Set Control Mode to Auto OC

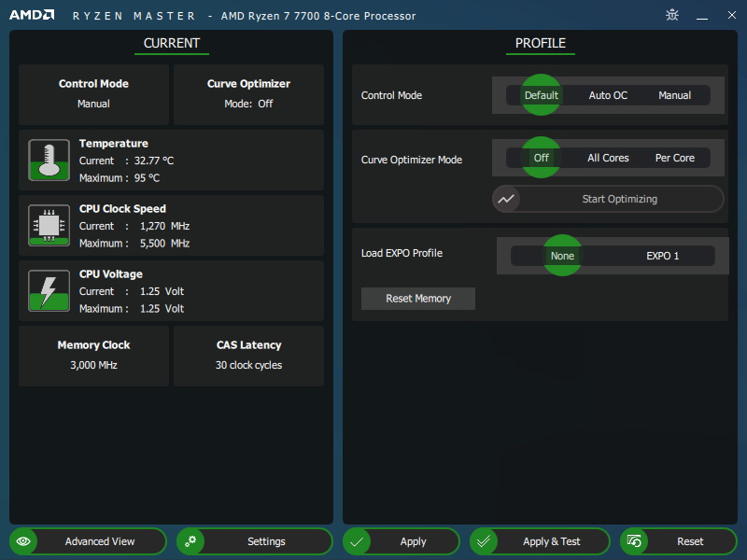point(608,95)
